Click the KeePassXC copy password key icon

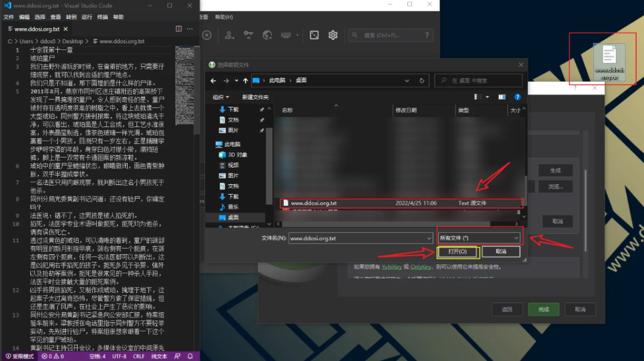pos(249,35)
